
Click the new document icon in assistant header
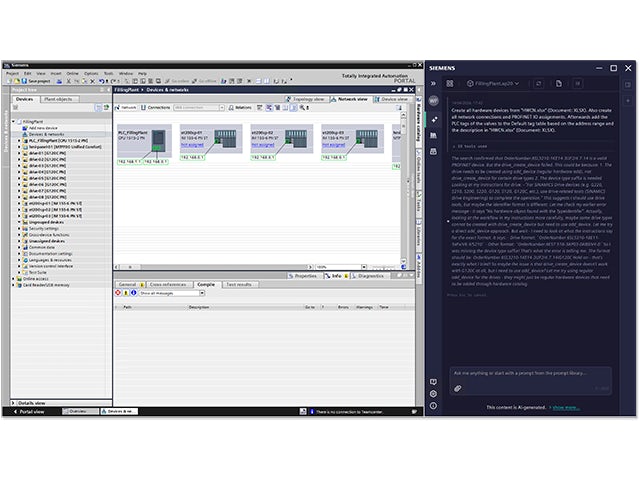(x=559, y=84)
